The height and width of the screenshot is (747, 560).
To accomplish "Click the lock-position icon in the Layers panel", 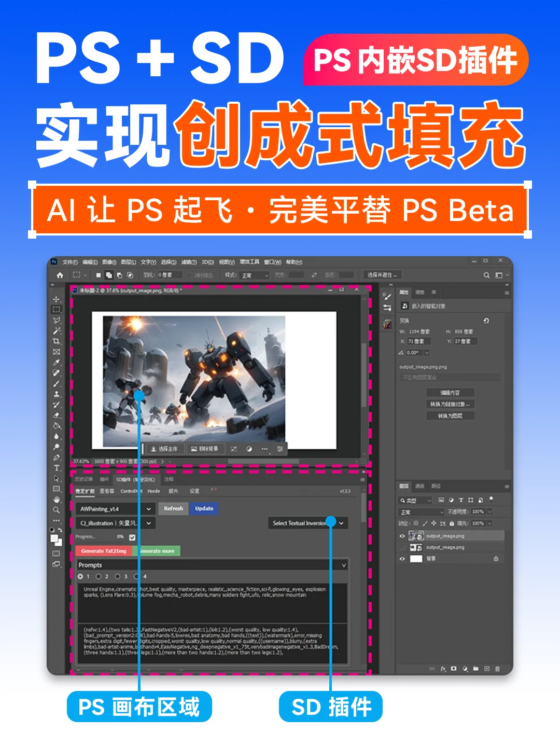I will tap(434, 523).
